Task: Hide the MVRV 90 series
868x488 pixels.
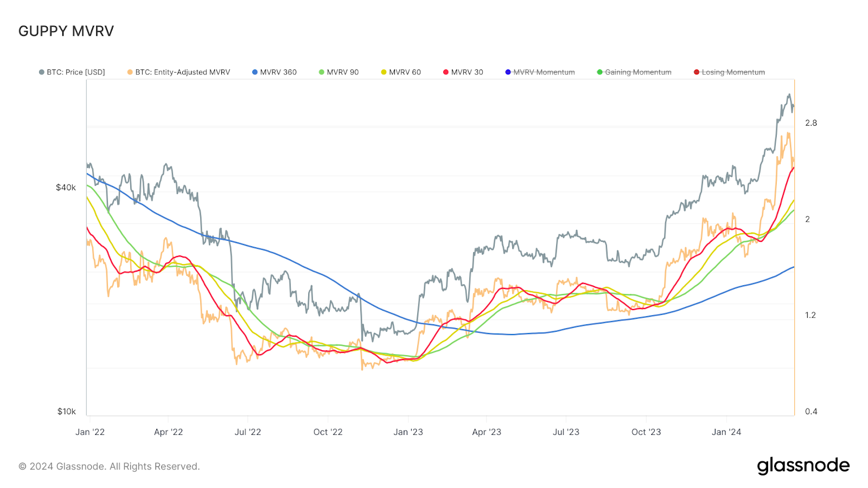Action: [339, 72]
